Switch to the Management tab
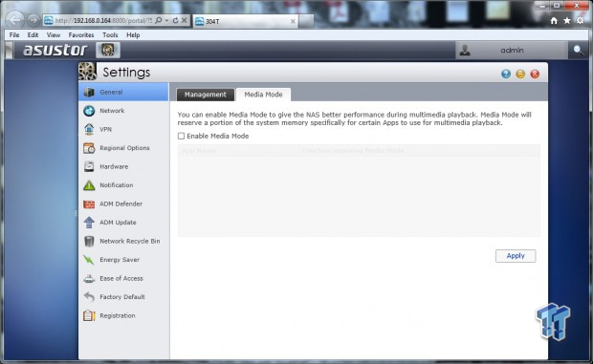The image size is (593, 364). tap(206, 95)
